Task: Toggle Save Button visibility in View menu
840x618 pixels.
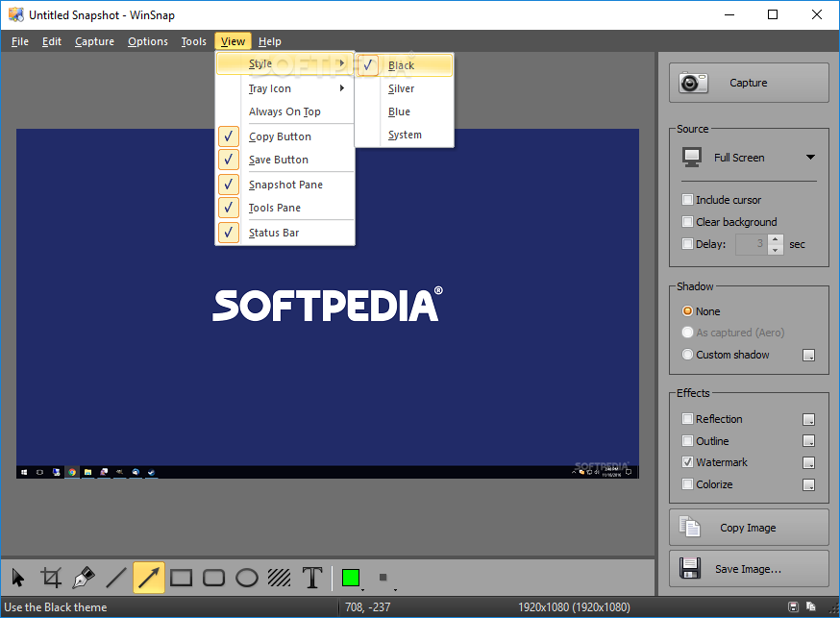Action: (285, 160)
